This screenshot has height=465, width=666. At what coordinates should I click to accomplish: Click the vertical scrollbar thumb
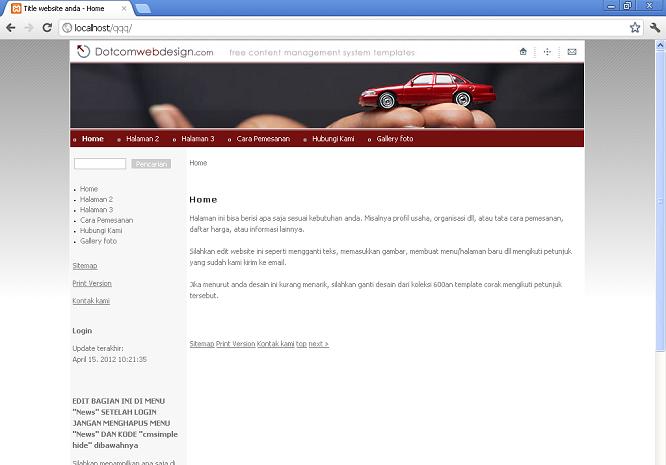click(660, 200)
